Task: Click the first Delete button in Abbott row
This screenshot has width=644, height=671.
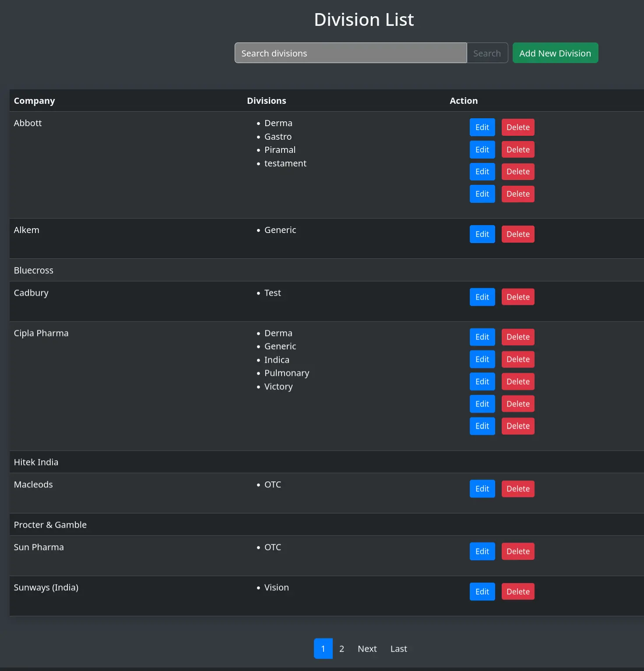Action: (518, 127)
